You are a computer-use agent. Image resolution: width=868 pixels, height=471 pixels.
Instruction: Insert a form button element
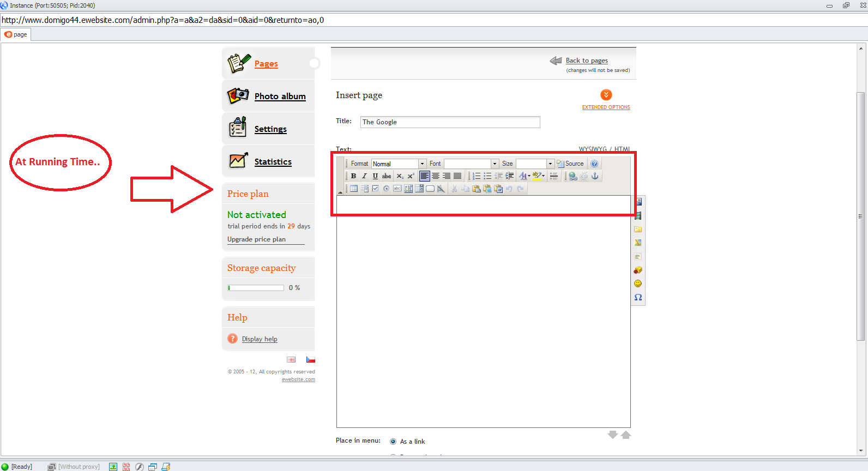(430, 189)
